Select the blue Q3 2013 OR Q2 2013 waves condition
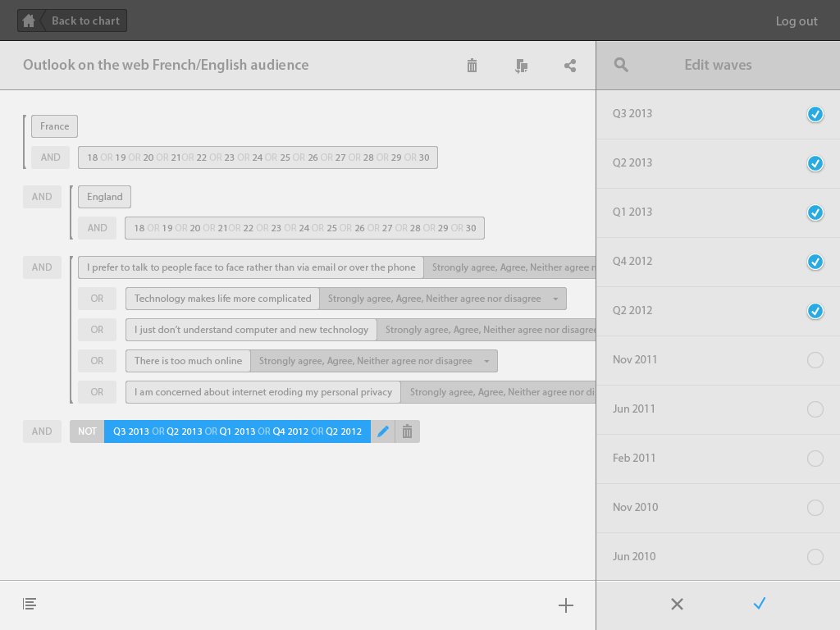Viewport: 840px width, 630px height. (x=237, y=431)
